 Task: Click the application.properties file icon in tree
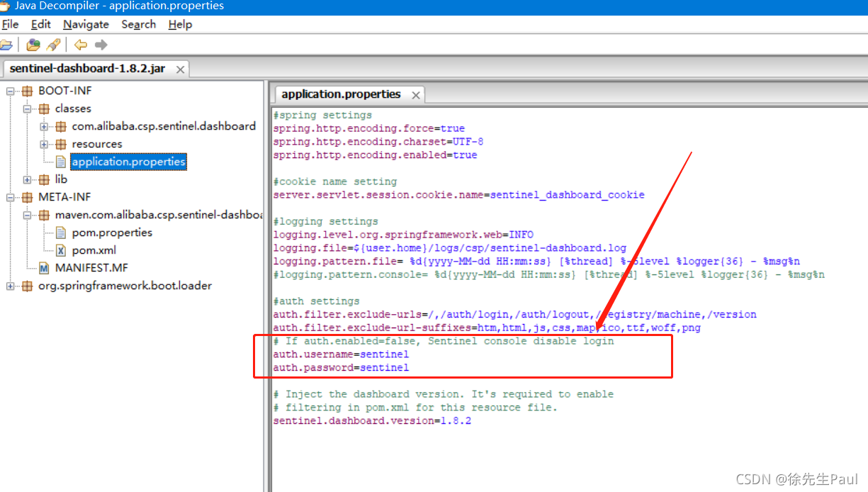[x=61, y=162]
